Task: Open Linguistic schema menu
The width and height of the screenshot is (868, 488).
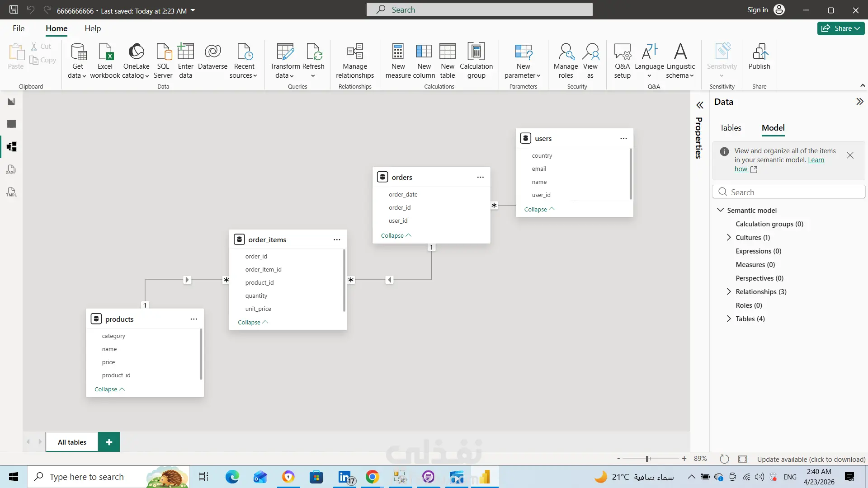Action: [680, 61]
